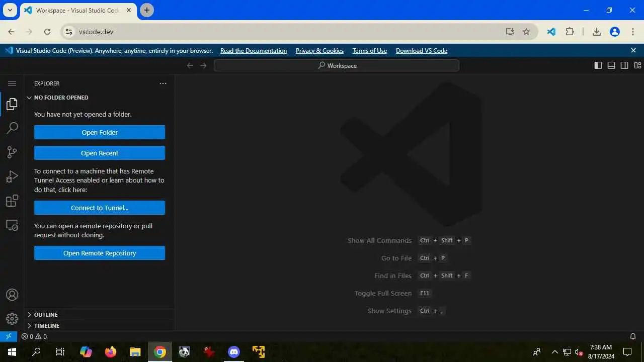Image resolution: width=644 pixels, height=362 pixels.
Task: Open the Chrome three-dot menu
Action: pos(633,32)
